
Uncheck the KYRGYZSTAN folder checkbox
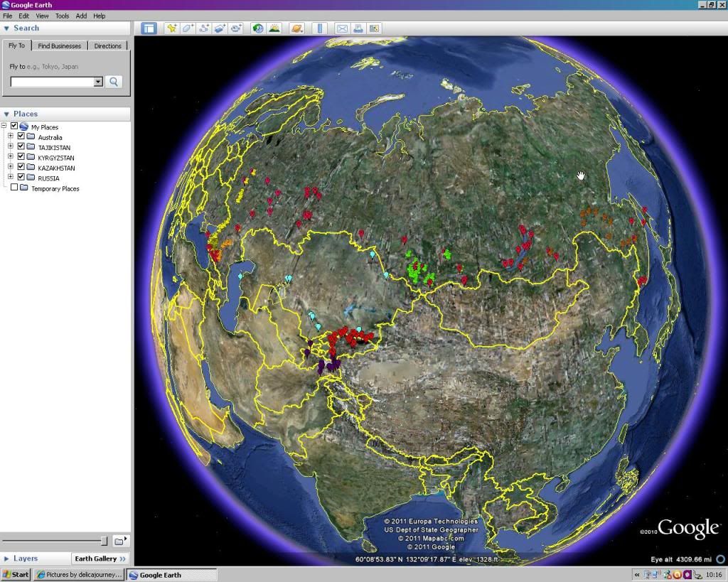click(x=21, y=156)
